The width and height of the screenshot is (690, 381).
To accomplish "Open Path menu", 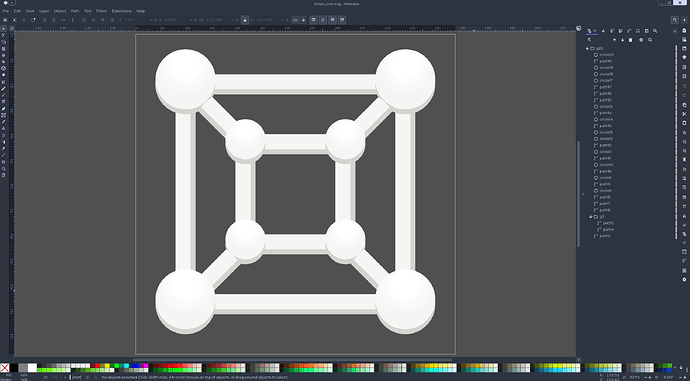I will [75, 11].
